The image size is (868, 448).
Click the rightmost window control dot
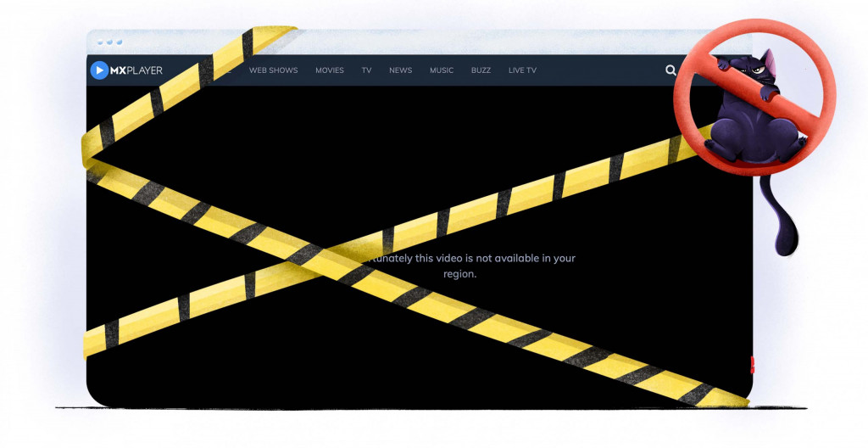click(119, 42)
